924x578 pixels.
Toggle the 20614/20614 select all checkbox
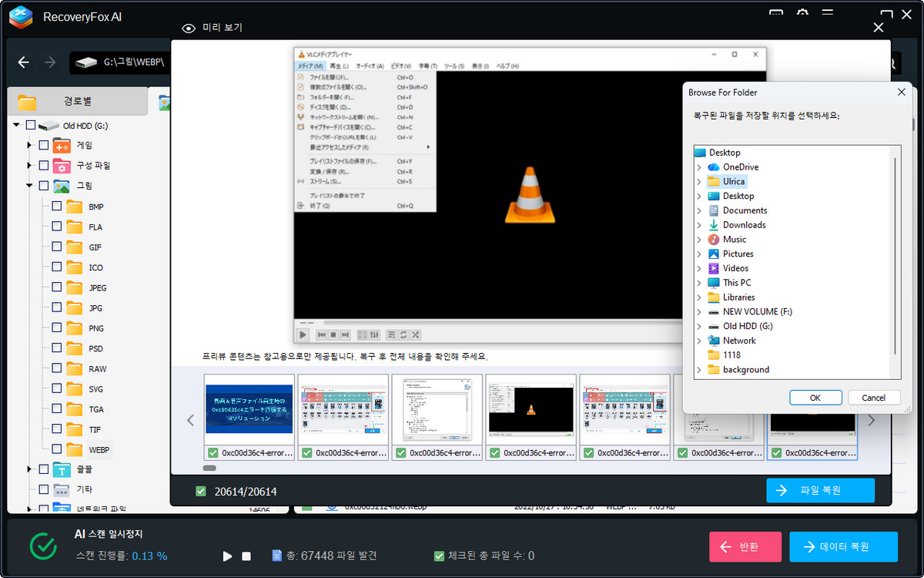point(201,491)
